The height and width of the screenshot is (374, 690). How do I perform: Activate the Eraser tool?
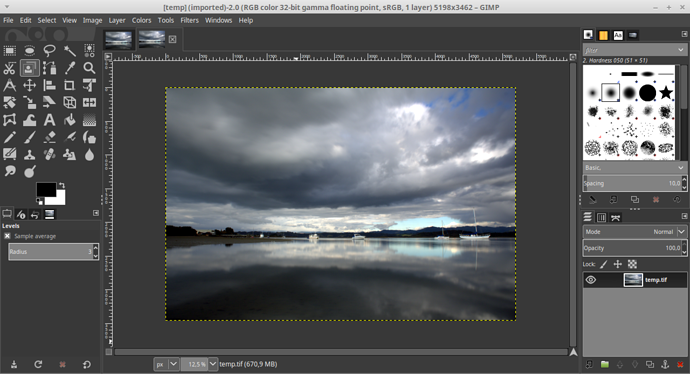pos(49,137)
